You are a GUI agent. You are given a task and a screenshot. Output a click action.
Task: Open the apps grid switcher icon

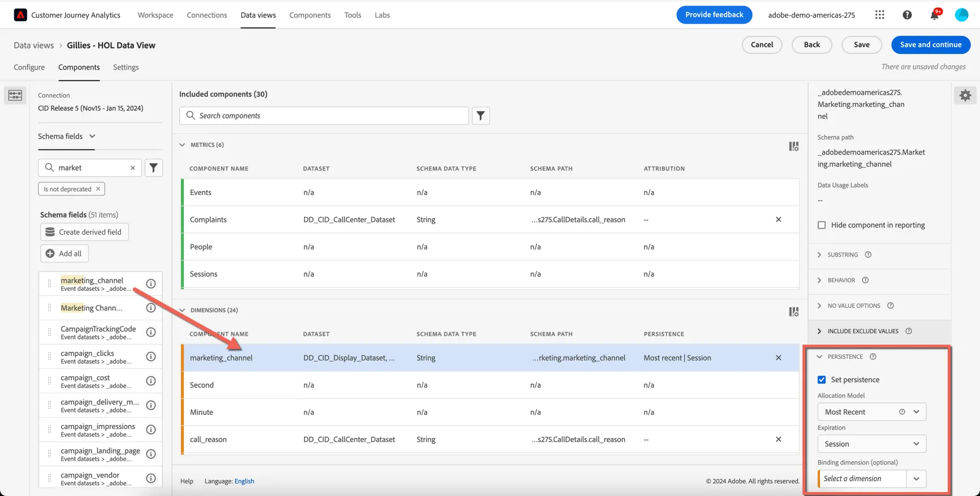pos(880,15)
